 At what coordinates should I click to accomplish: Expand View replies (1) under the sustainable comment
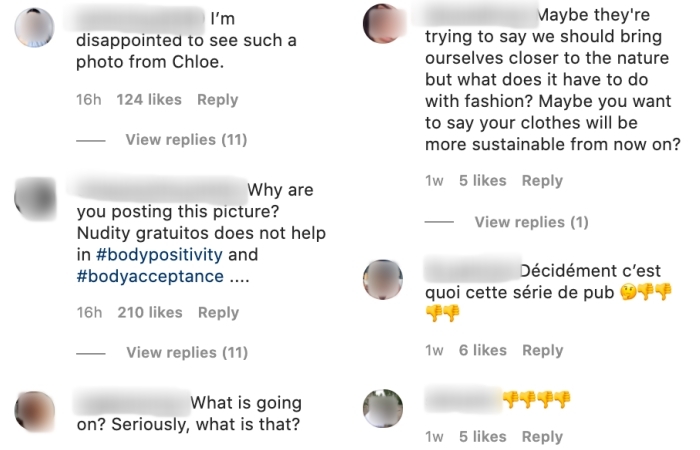[531, 222]
